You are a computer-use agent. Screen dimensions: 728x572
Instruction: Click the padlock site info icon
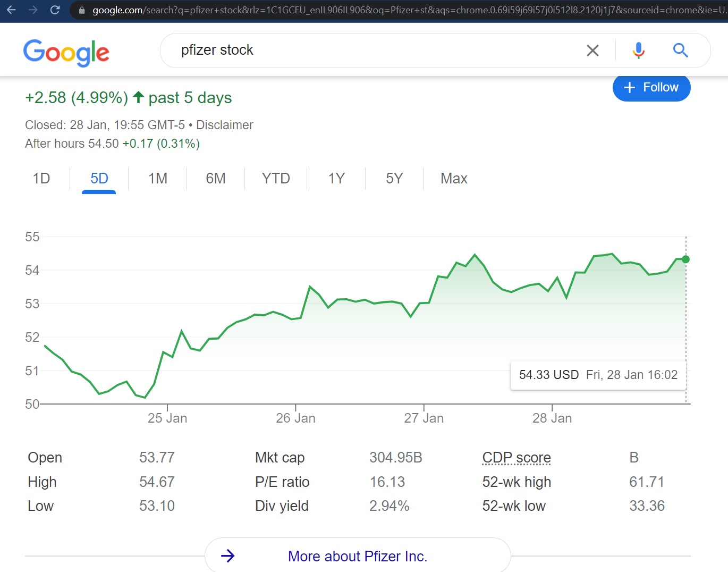(x=81, y=10)
